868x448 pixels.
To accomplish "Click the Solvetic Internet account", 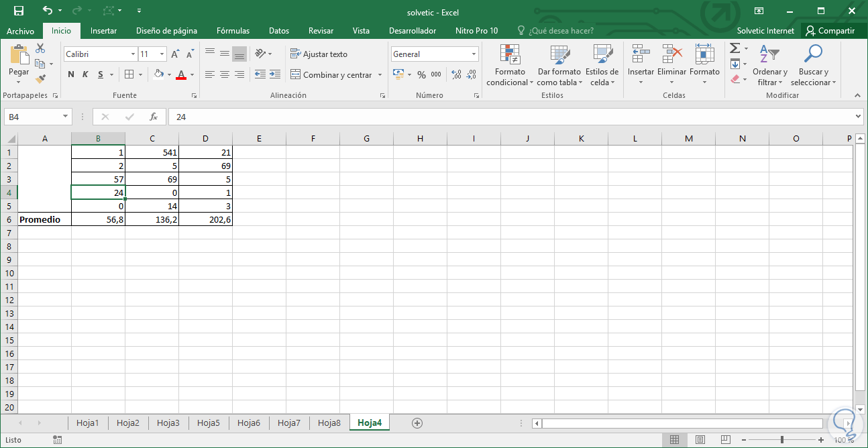I will coord(765,31).
